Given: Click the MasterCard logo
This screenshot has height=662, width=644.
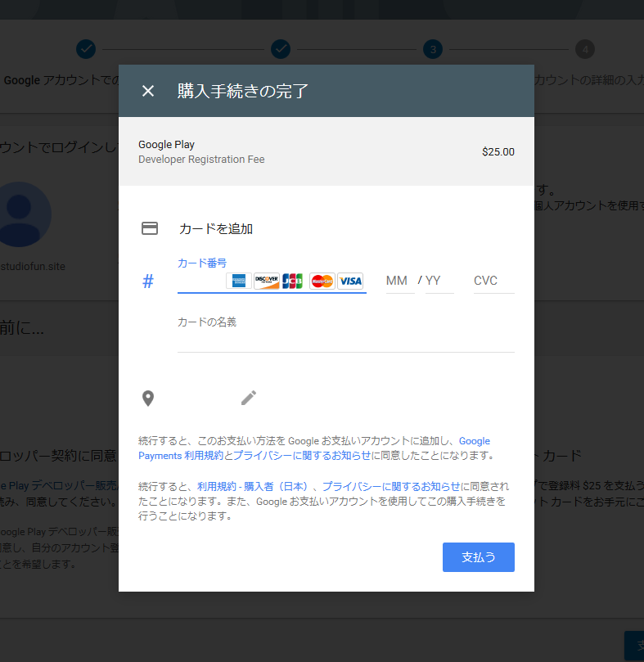Looking at the screenshot, I should point(322,281).
